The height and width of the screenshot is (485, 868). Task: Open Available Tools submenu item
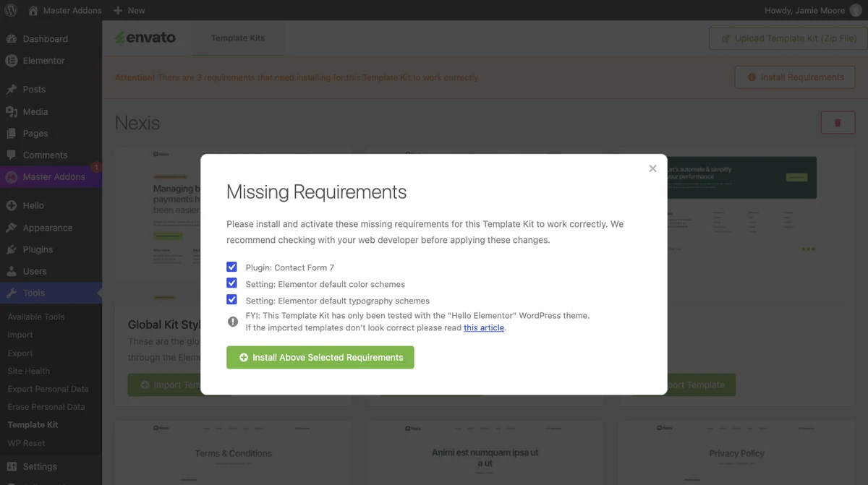36,317
